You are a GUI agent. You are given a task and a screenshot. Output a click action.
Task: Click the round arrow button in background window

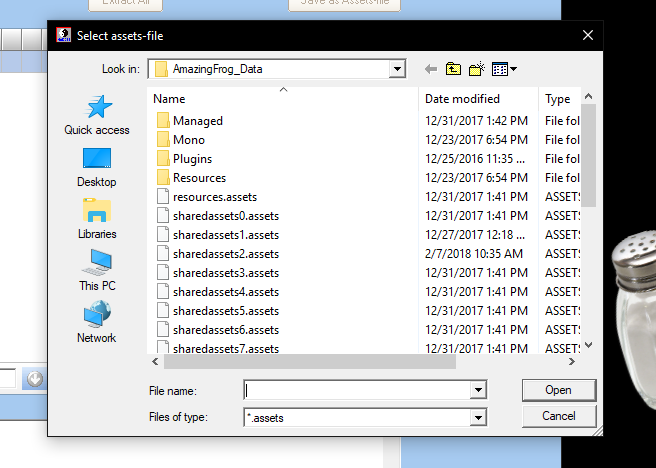tap(35, 379)
